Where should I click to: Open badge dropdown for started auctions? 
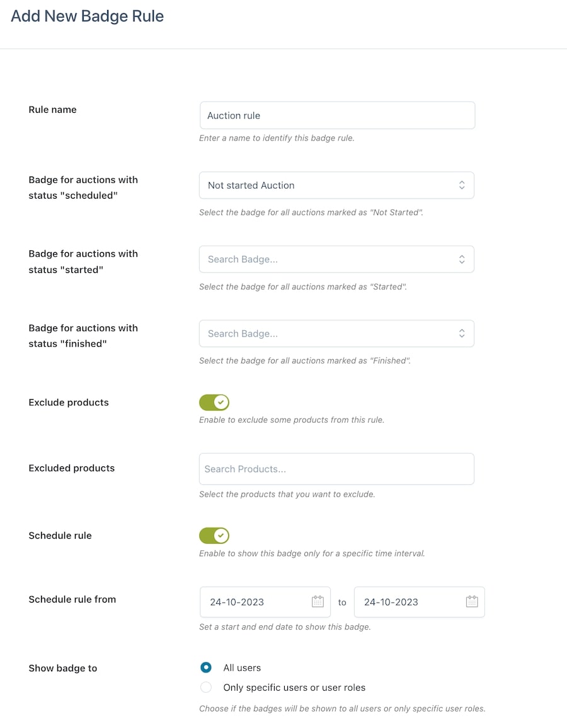point(337,259)
